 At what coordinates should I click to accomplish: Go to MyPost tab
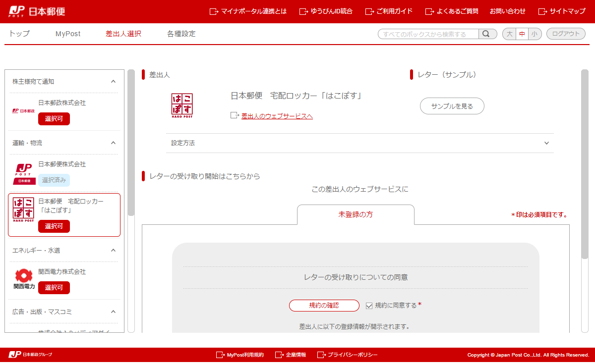pos(68,34)
